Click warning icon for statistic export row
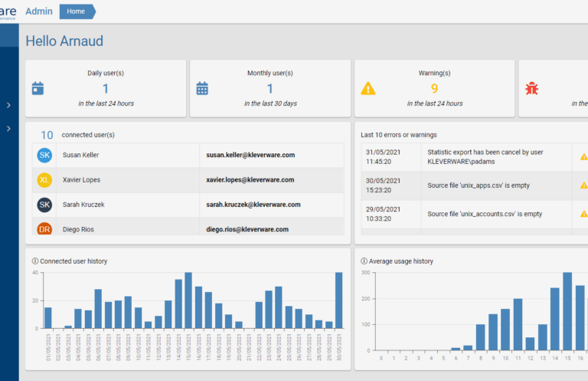 (584, 157)
